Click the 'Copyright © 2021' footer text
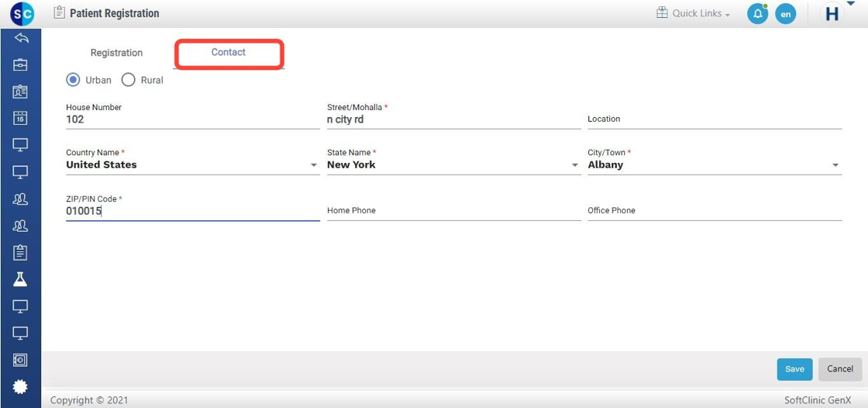 tap(89, 399)
